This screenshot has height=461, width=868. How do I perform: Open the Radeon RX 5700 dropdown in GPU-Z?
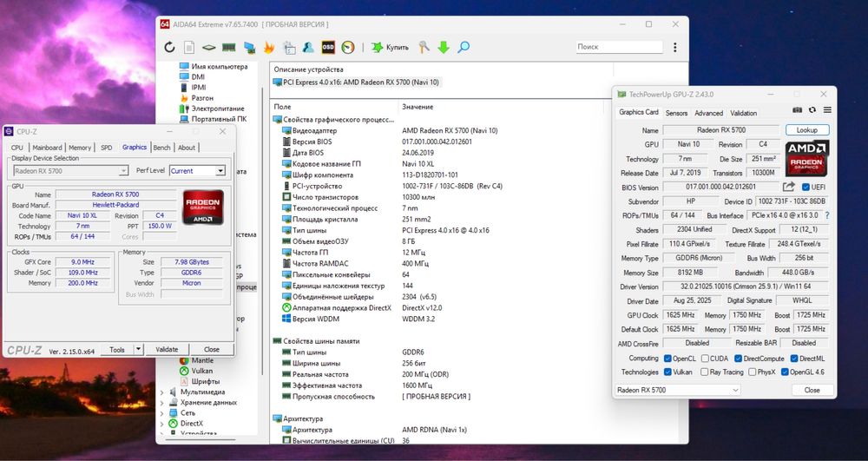pyautogui.click(x=678, y=390)
